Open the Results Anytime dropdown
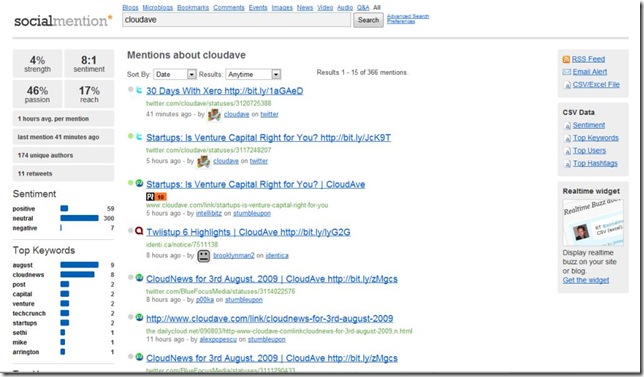The image size is (644, 377). (x=253, y=74)
